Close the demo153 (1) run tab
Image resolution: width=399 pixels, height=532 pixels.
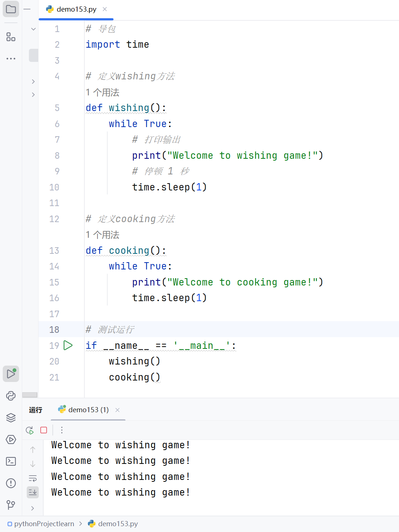tap(117, 410)
